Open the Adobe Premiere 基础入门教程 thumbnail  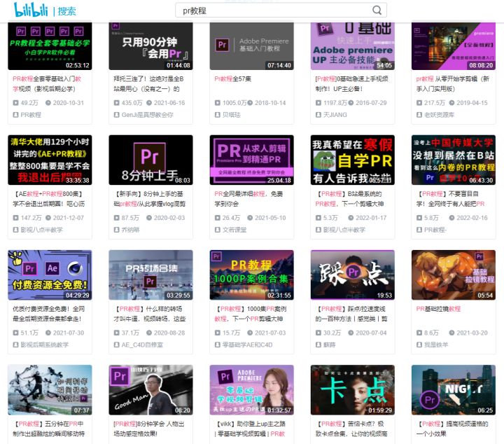coord(252,46)
